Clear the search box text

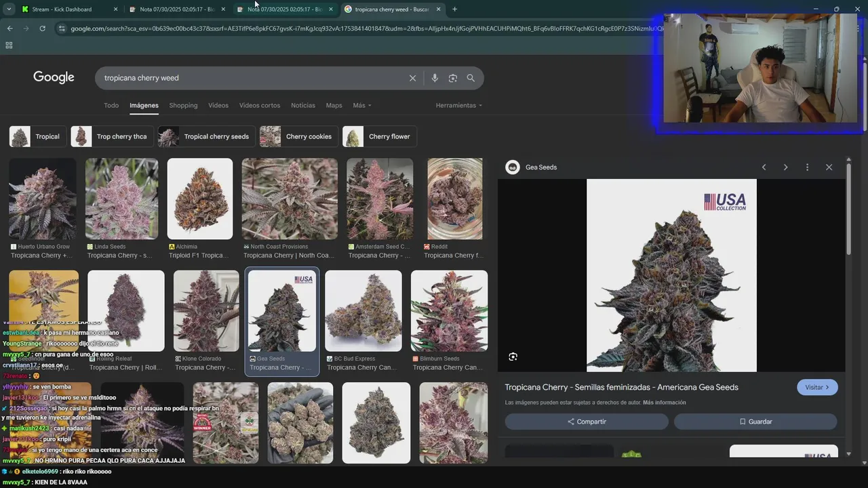click(x=412, y=78)
